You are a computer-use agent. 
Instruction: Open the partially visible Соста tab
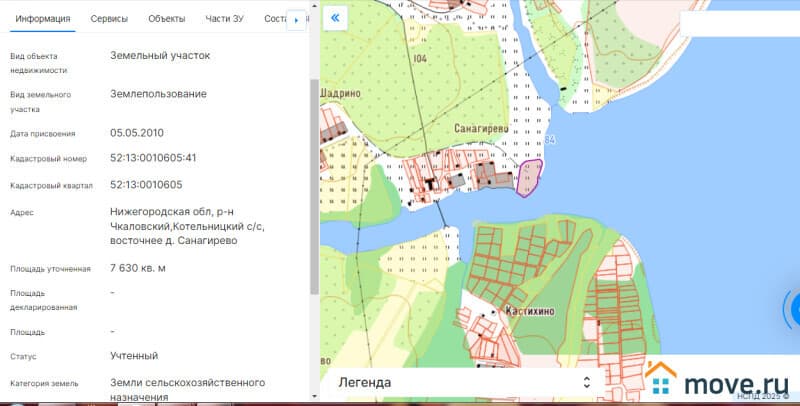276,19
